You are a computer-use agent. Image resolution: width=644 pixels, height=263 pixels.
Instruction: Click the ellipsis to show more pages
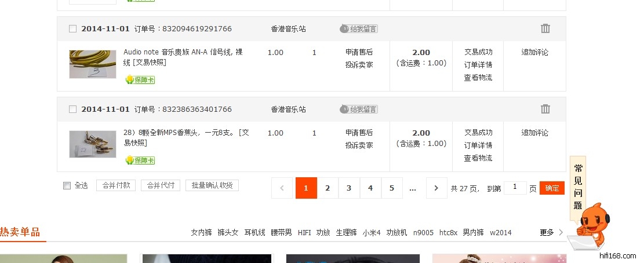413,188
